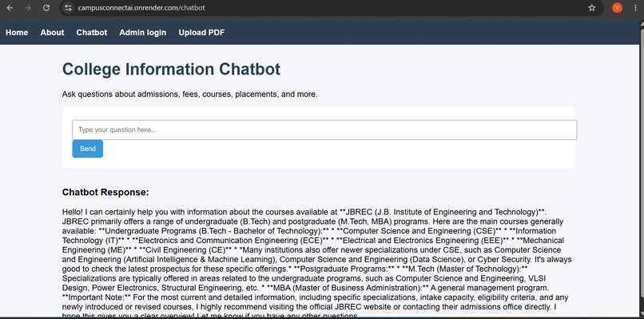Viewport: 644px width, 319px height.
Task: Focus the "Type your question here..." field
Action: tap(324, 130)
